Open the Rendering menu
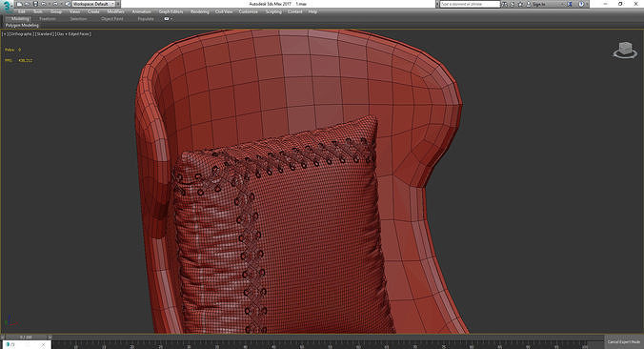Screen dimensions: 644x349 click(200, 11)
